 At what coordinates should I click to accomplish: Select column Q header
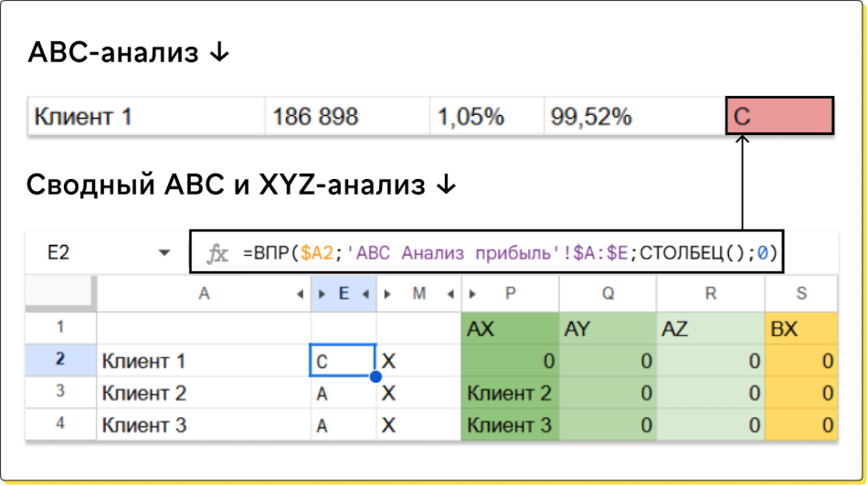pos(608,294)
